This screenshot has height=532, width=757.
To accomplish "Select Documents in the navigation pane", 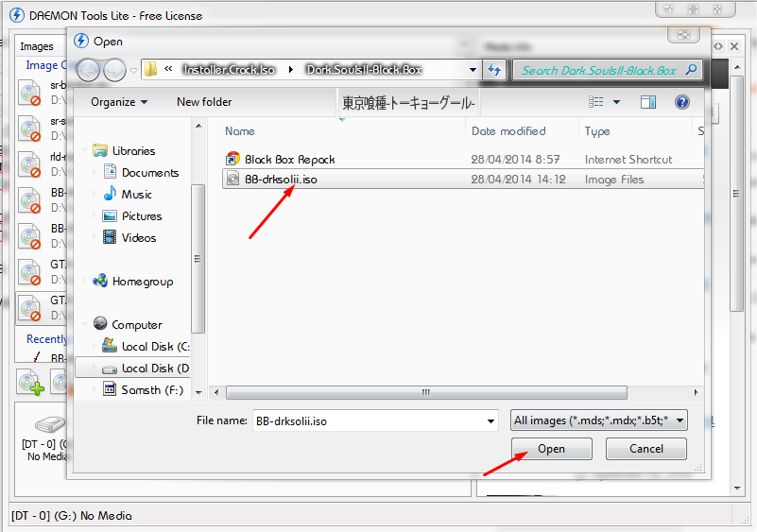I will click(x=150, y=173).
